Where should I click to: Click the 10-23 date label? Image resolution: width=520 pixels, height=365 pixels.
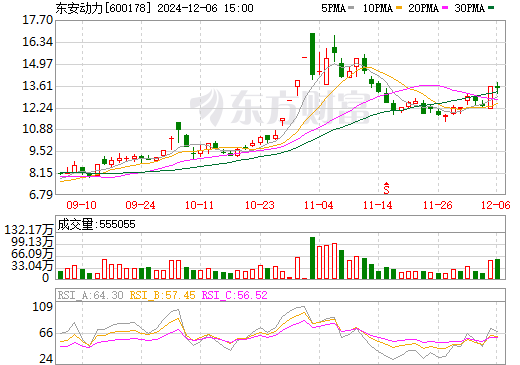[x=260, y=205]
